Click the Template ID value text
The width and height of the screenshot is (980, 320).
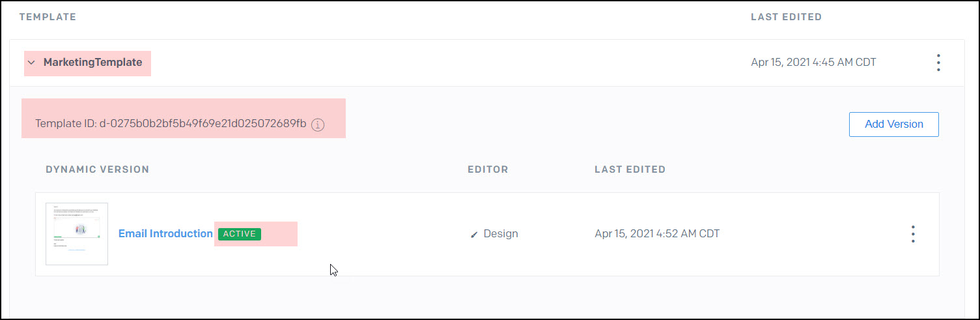tap(203, 124)
